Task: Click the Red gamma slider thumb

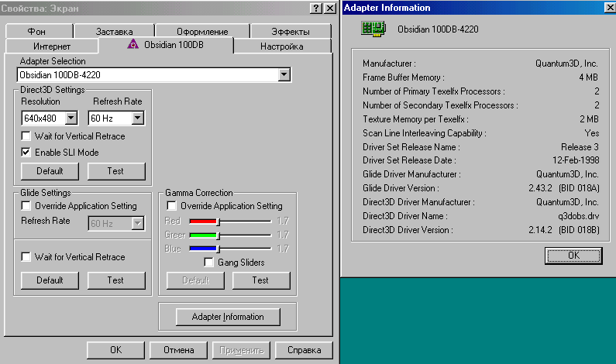Action: 219,221
